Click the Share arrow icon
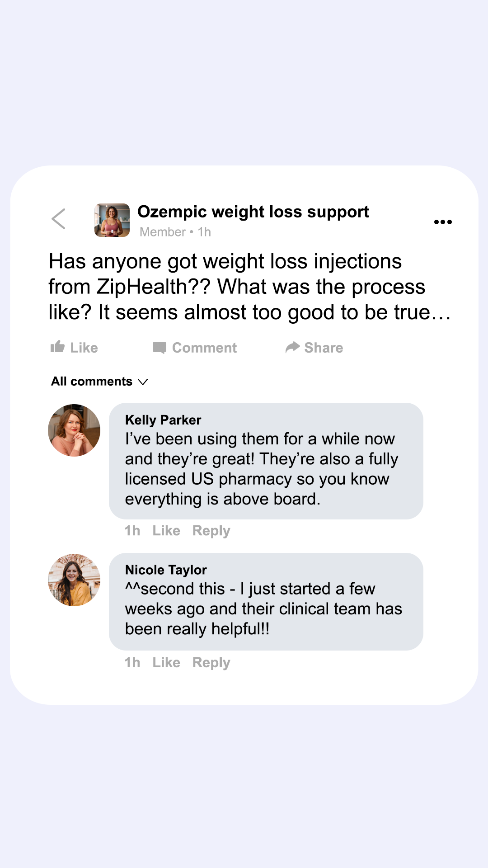488x868 pixels. click(293, 347)
